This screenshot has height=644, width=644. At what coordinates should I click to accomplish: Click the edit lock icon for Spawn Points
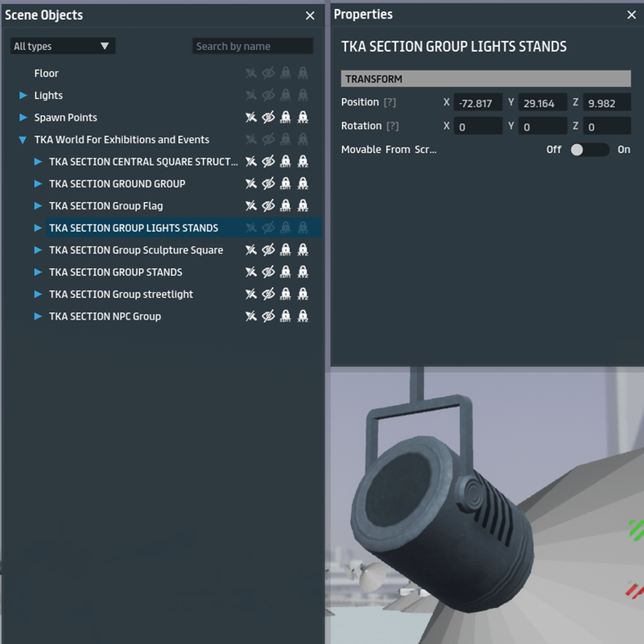pyautogui.click(x=285, y=118)
